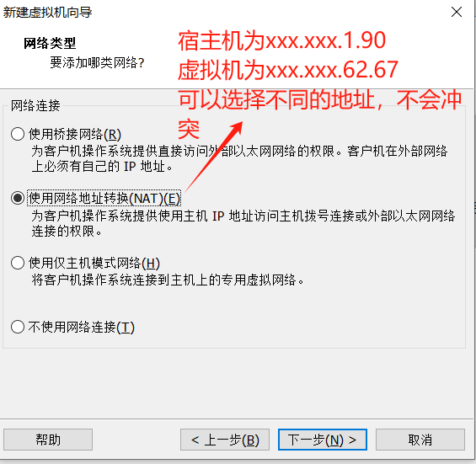Click the 帮助 button
This screenshot has width=476, height=464.
click(x=48, y=440)
